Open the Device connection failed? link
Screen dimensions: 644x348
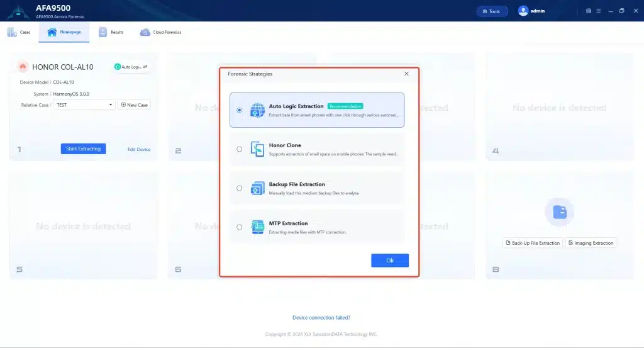(x=321, y=318)
